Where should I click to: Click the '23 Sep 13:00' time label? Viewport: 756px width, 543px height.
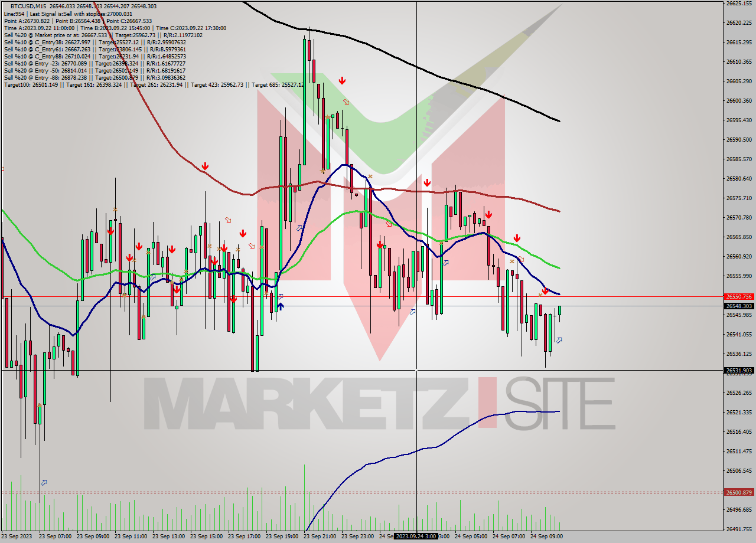168,536
